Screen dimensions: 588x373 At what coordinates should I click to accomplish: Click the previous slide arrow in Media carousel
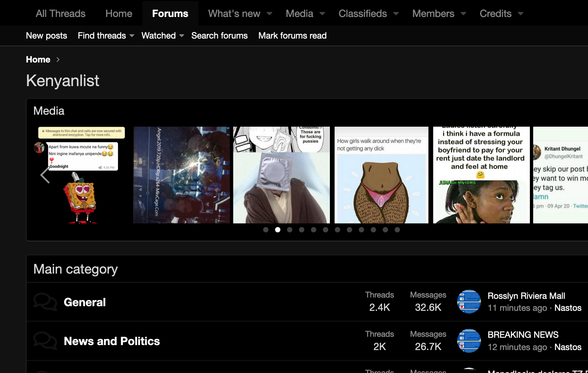pos(45,175)
